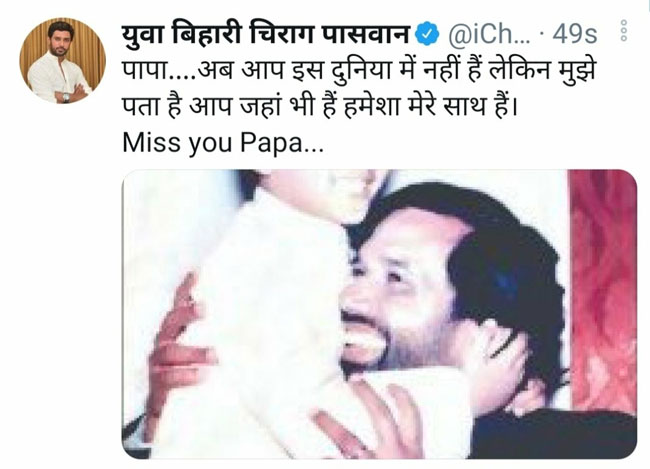This screenshot has width=650, height=469.
Task: Click the tweet line starting with पता है
Action: [x=320, y=106]
